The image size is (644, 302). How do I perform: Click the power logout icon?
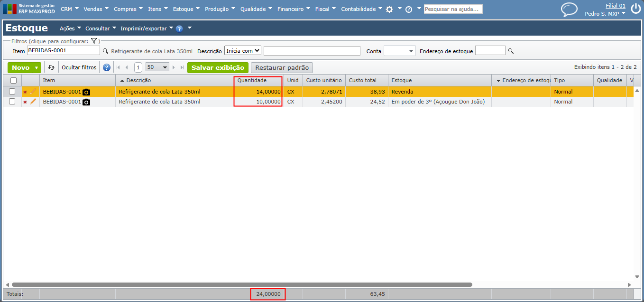point(635,9)
